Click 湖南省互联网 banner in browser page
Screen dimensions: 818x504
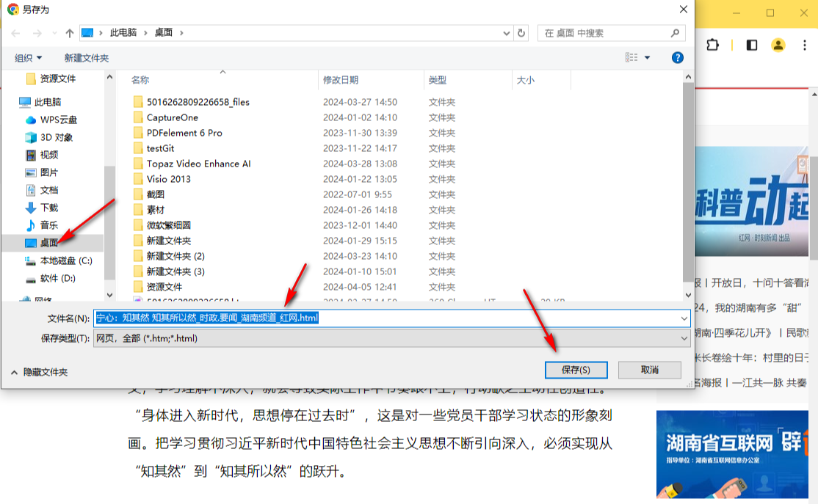tap(732, 455)
